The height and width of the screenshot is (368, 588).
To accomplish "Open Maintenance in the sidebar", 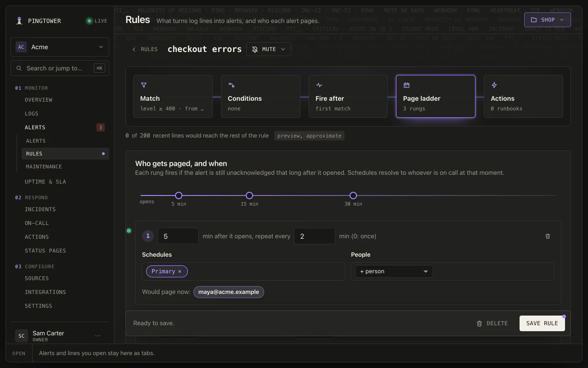I will [x=44, y=167].
